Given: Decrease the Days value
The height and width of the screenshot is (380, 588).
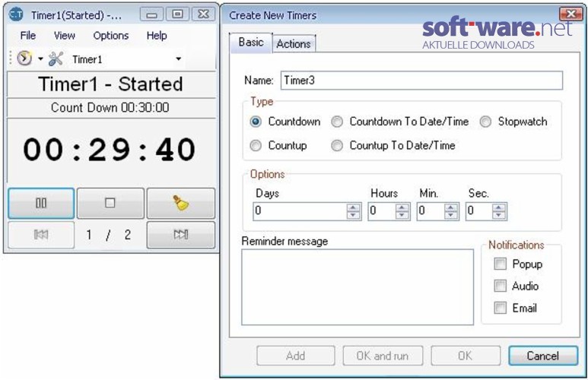Looking at the screenshot, I should click(x=353, y=215).
